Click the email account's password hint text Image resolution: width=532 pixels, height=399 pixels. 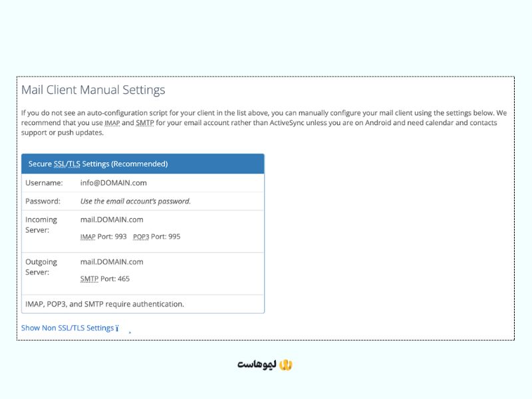click(x=135, y=201)
